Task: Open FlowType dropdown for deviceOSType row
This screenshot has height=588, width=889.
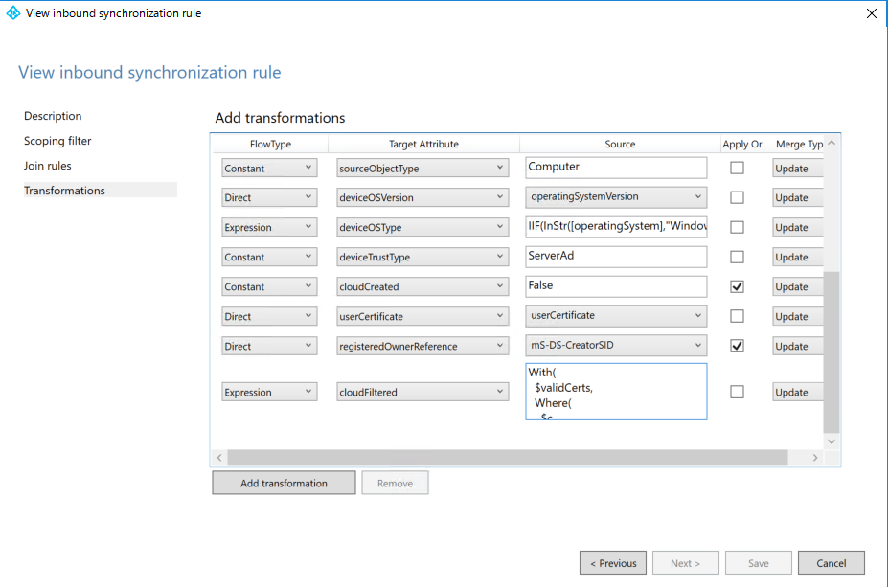Action: pyautogui.click(x=269, y=227)
